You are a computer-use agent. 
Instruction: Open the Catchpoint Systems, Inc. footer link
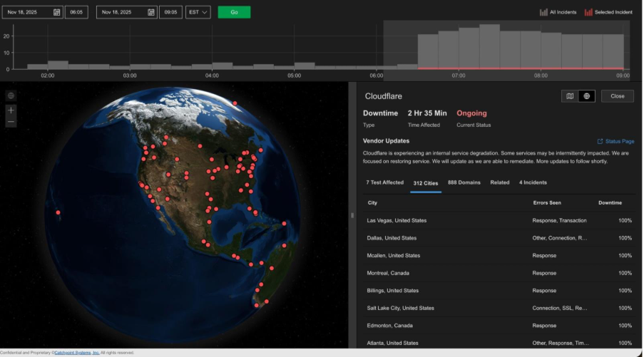coord(77,353)
